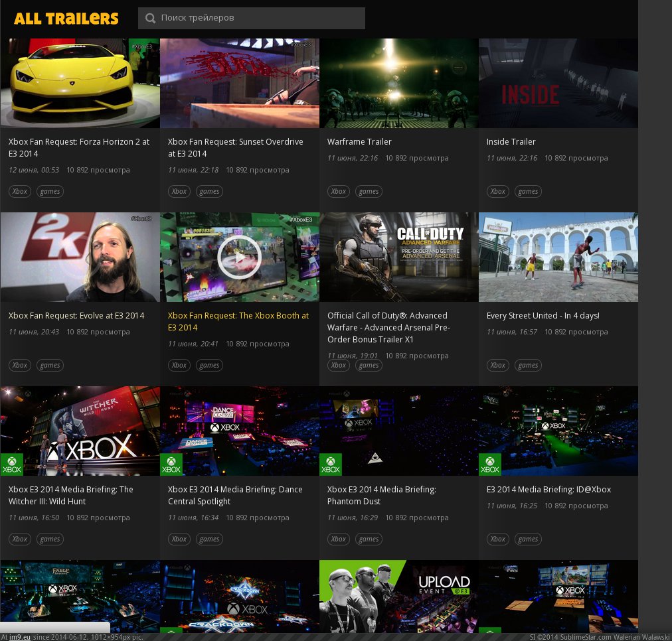Click Xbox tag under Call of Duty
This screenshot has height=641, width=672.
pyautogui.click(x=339, y=365)
